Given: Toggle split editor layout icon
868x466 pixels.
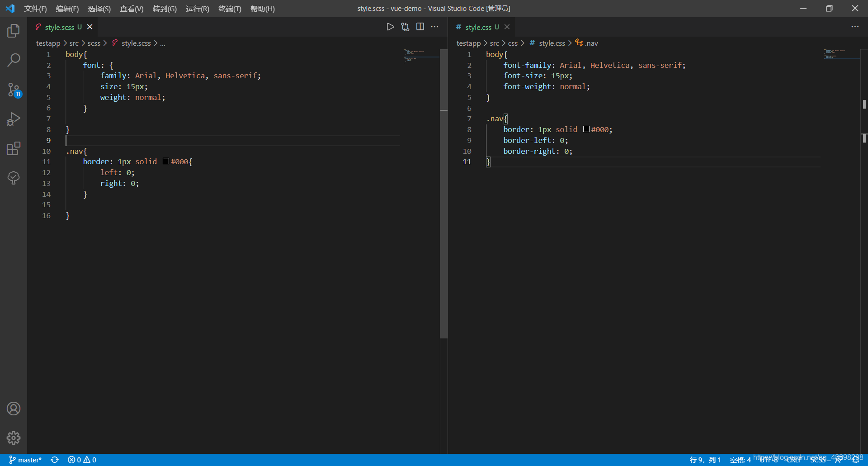Looking at the screenshot, I should coord(420,27).
